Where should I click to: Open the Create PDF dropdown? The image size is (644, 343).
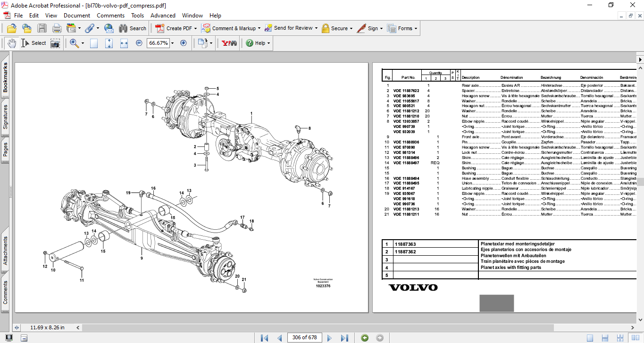tap(195, 28)
